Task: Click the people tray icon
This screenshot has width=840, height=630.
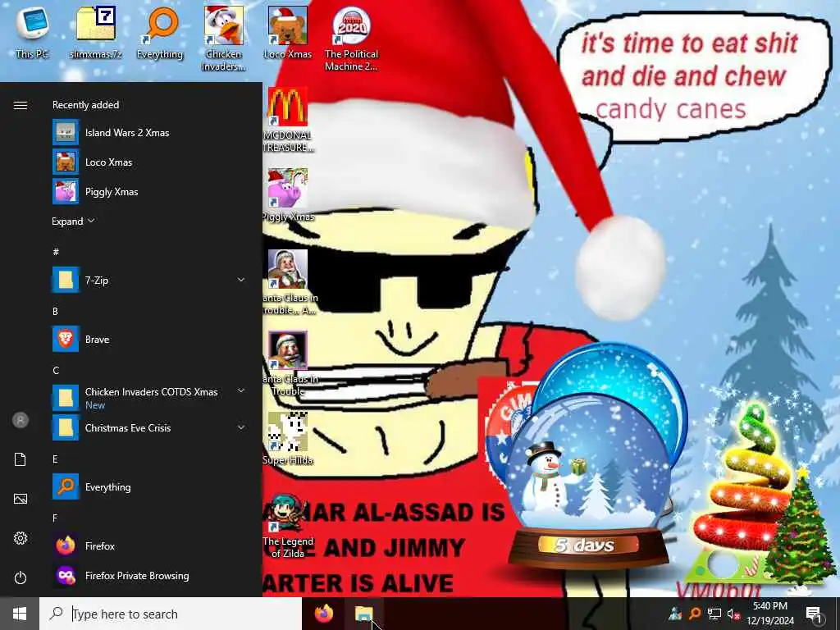Action: coord(675,614)
